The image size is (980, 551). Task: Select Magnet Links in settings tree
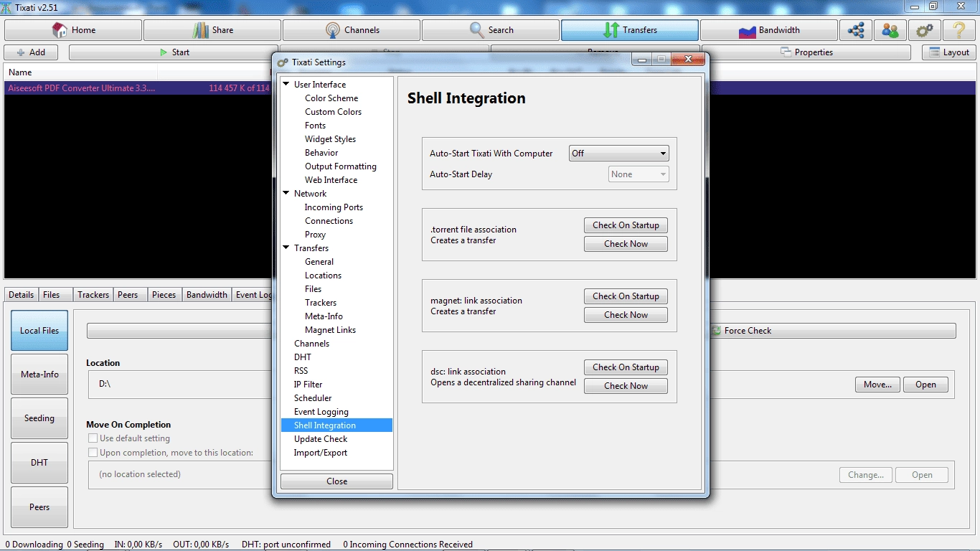pos(330,330)
